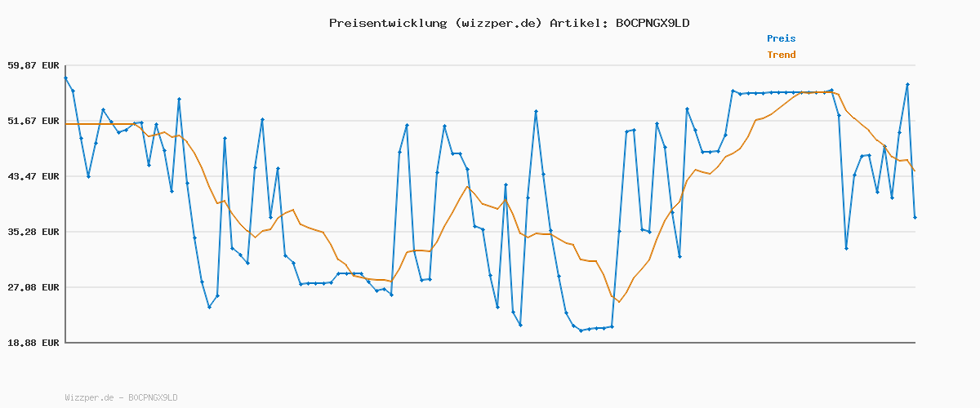The height and width of the screenshot is (408, 980).
Task: Click the Wizzper.de footer watermark text
Action: (91, 397)
